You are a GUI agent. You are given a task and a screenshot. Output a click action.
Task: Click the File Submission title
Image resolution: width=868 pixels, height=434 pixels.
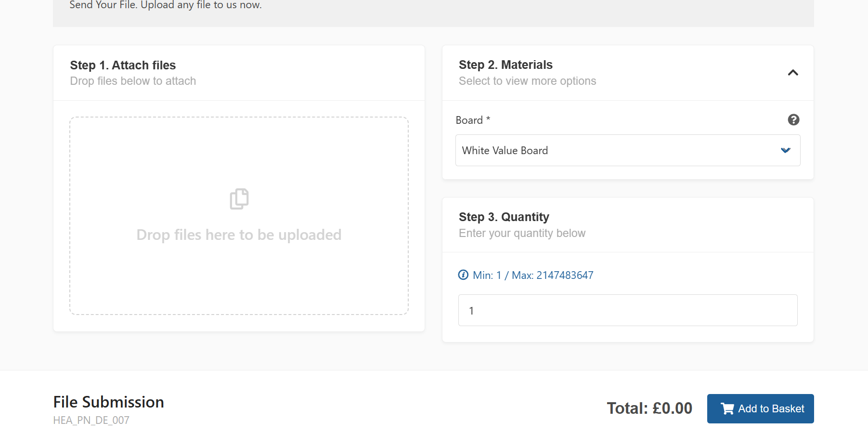click(x=108, y=402)
